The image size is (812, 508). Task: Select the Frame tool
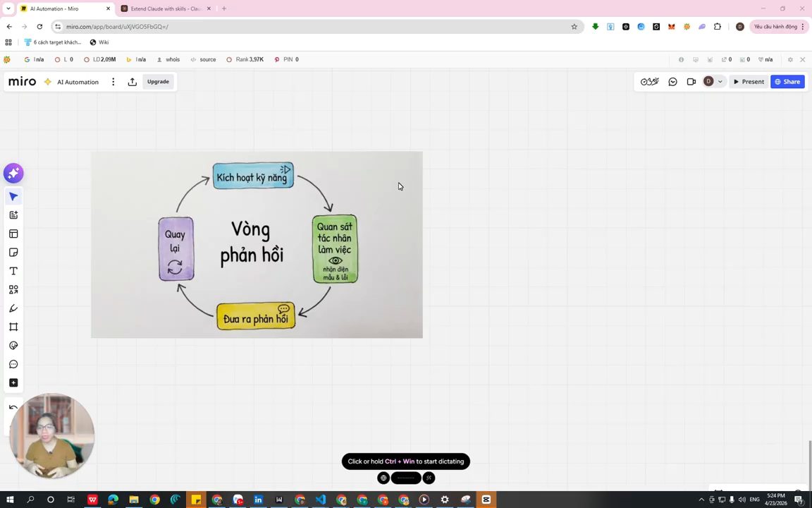(x=13, y=327)
